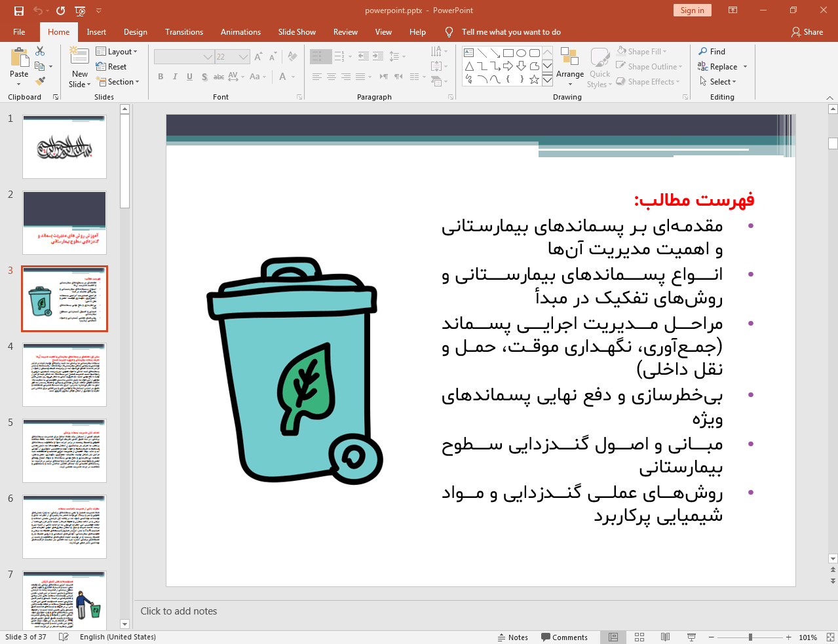Open the Review ribbon tab
The image size is (838, 644).
point(345,31)
